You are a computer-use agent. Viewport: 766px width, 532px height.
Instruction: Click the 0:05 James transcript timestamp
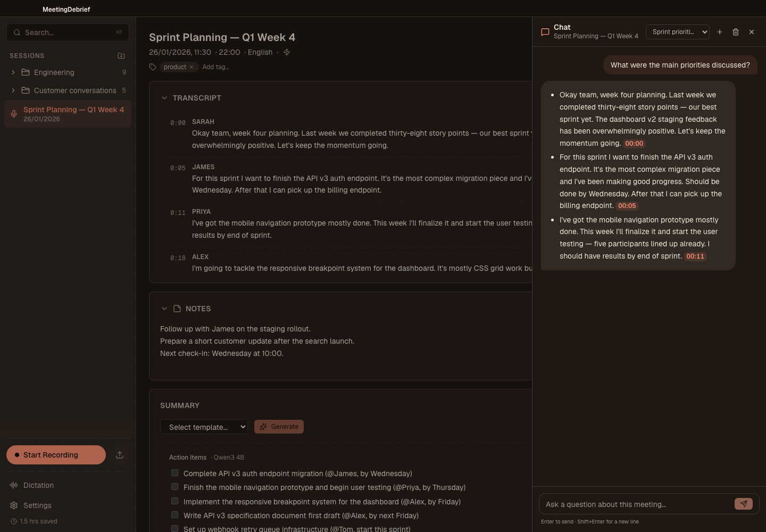(178, 168)
